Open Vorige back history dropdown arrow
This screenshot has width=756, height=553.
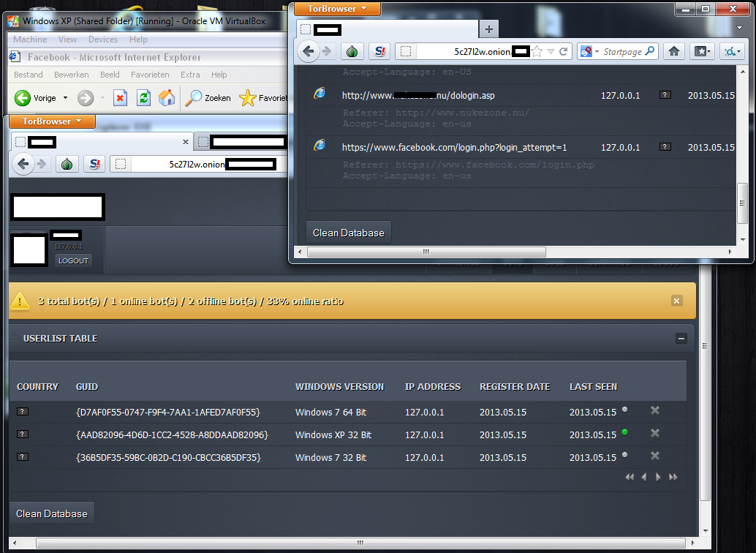(x=66, y=98)
